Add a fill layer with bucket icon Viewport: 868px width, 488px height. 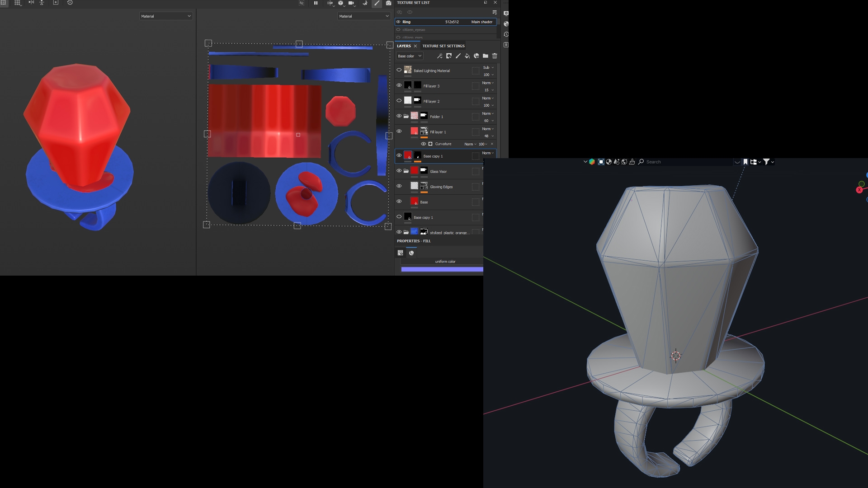[x=467, y=56]
